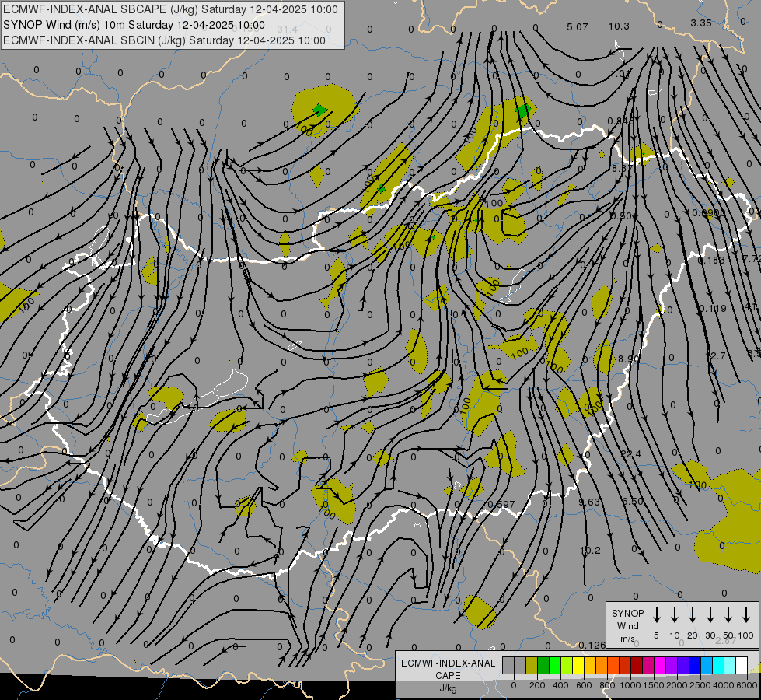Click the wind arrow above 100 m/s
The height and width of the screenshot is (700, 761).
point(746,614)
